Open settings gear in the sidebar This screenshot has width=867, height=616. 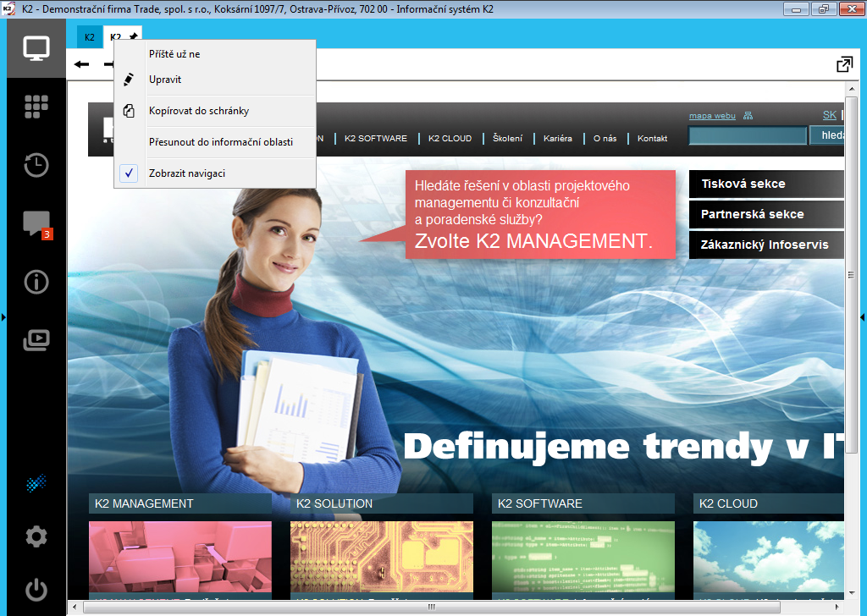click(36, 536)
